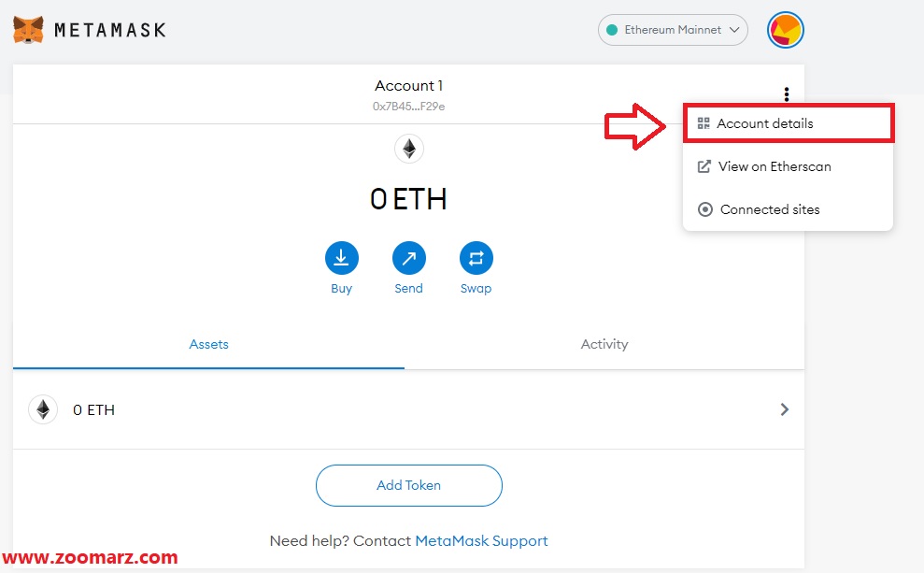The height and width of the screenshot is (573, 924).
Task: Click the ETH token icon in Assets list
Action: pos(43,409)
